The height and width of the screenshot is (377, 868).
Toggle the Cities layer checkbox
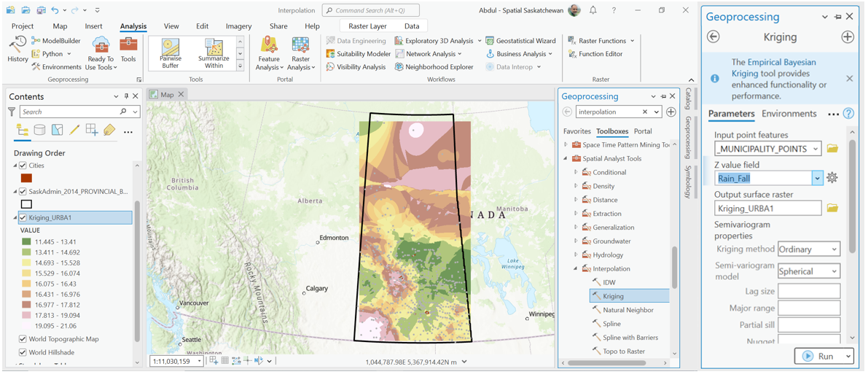[x=23, y=166]
